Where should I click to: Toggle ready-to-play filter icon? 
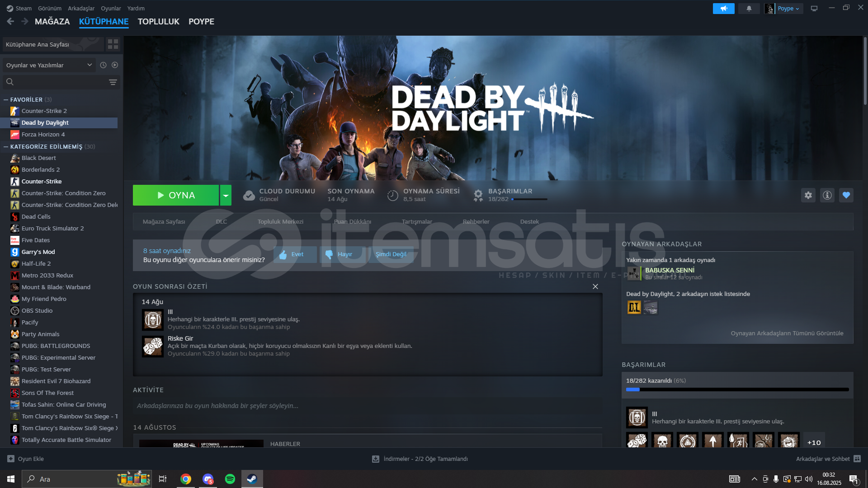[115, 65]
